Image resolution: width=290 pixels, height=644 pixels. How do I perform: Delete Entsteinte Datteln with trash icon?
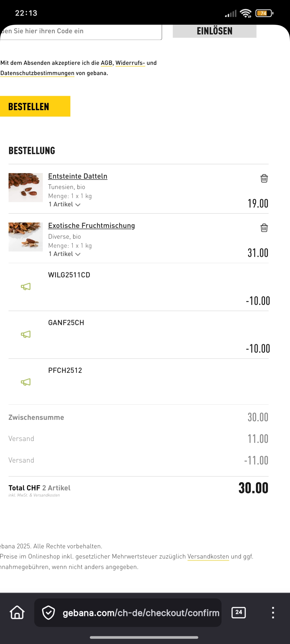[x=264, y=178]
